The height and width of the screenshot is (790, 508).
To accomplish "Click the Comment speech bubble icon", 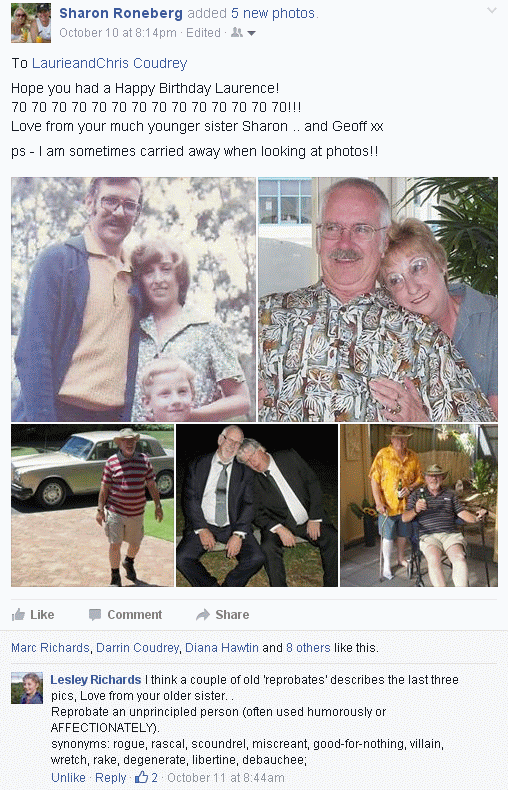I will click(95, 615).
